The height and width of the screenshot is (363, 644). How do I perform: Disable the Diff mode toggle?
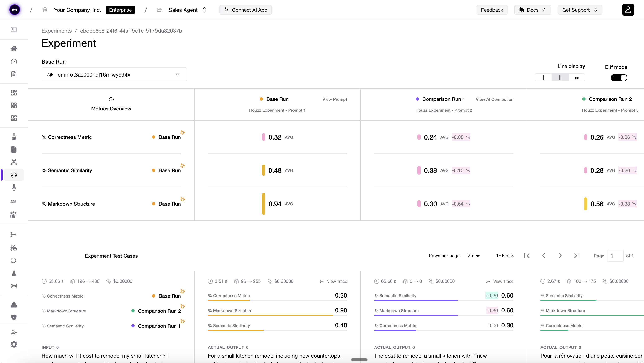(619, 78)
